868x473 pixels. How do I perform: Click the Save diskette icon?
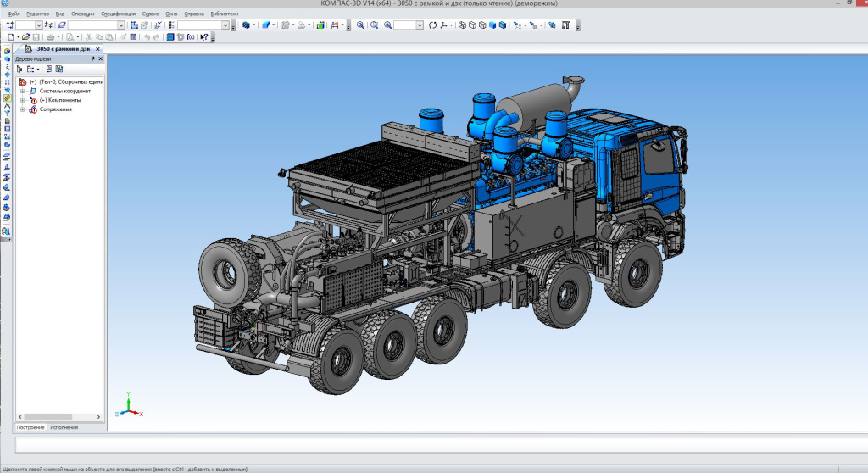pyautogui.click(x=37, y=37)
